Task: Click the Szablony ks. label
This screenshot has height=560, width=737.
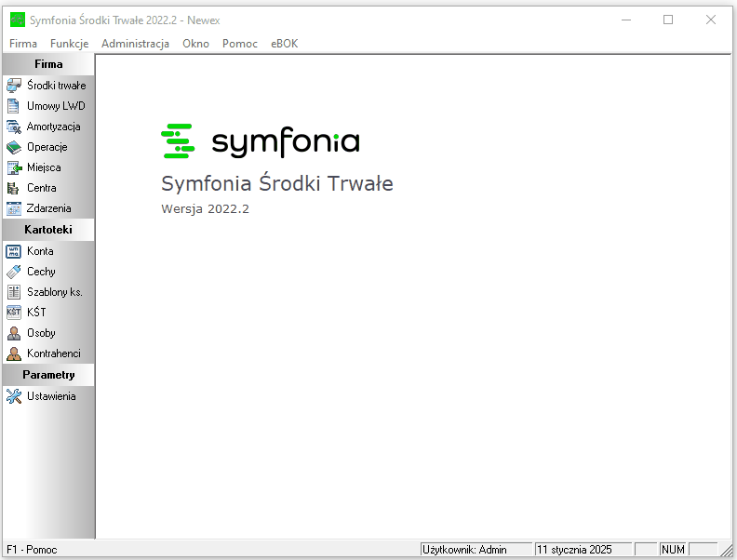Action: click(55, 292)
